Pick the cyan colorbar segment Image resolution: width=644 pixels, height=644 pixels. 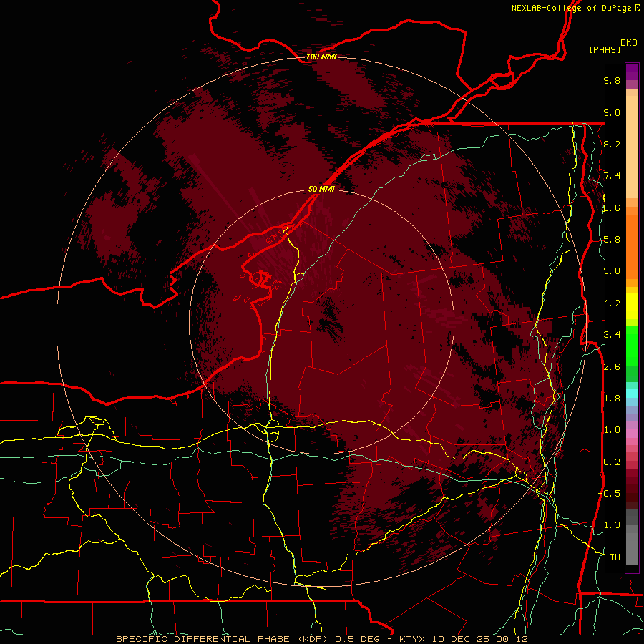[632, 394]
